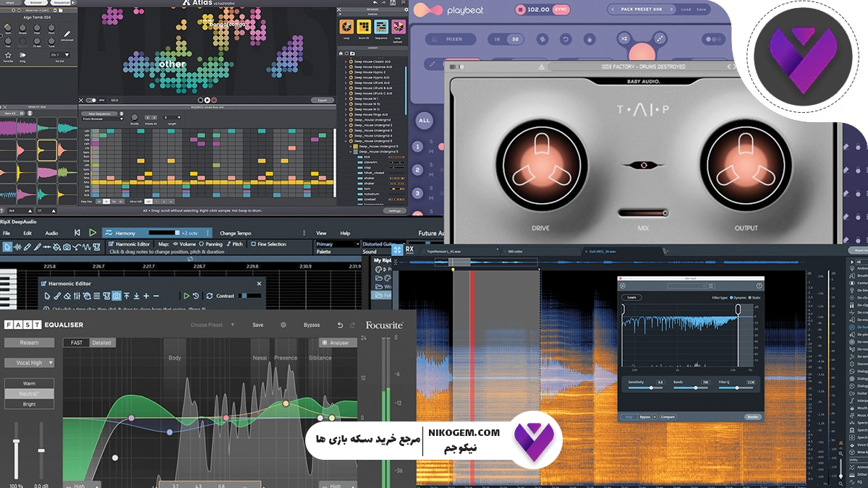Click the Favorite star icon in Atlas
This screenshot has width=868, height=488.
[x=9, y=55]
